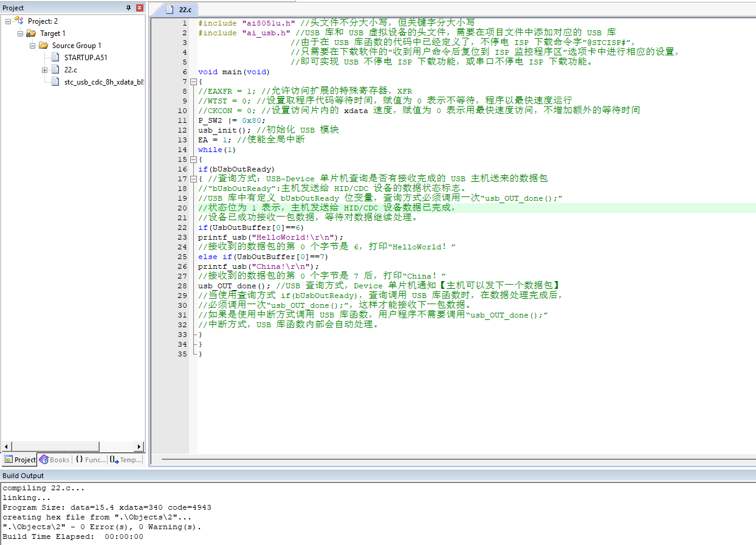This screenshot has width=756, height=545.
Task: Select the stc_usb_cdc_8h_xdata library file
Action: (x=103, y=82)
